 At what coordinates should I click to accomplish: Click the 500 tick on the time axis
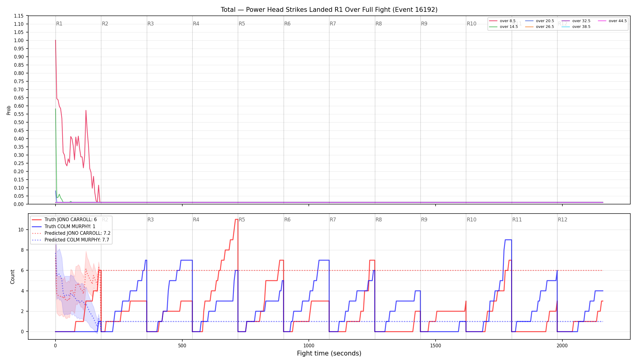tap(182, 345)
